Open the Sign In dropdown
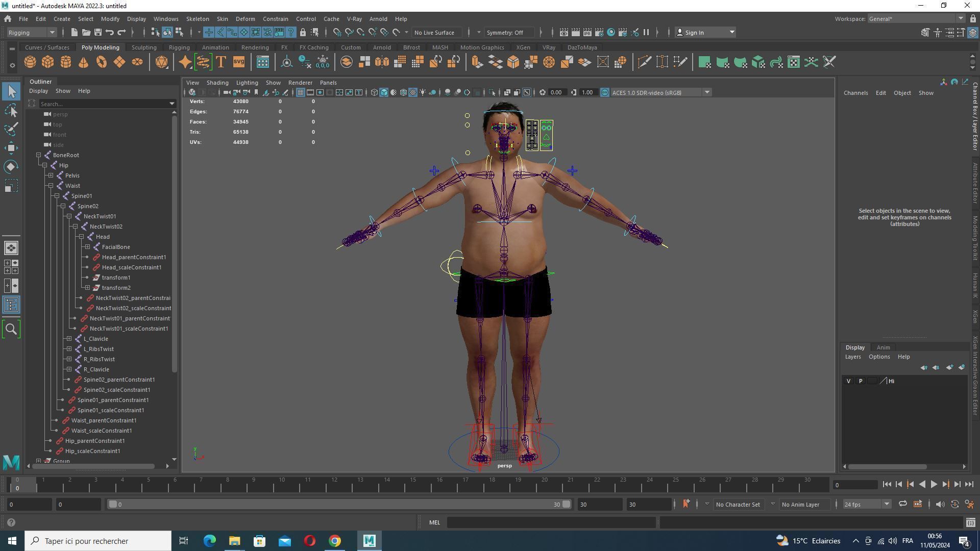 (705, 33)
